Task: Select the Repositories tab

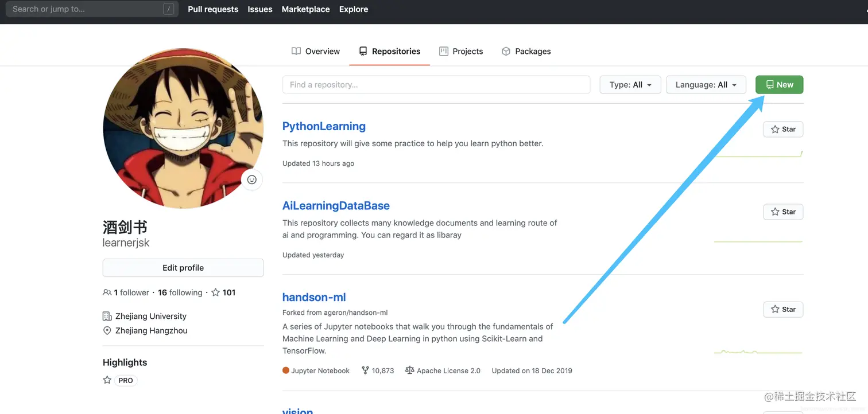Action: (x=390, y=51)
